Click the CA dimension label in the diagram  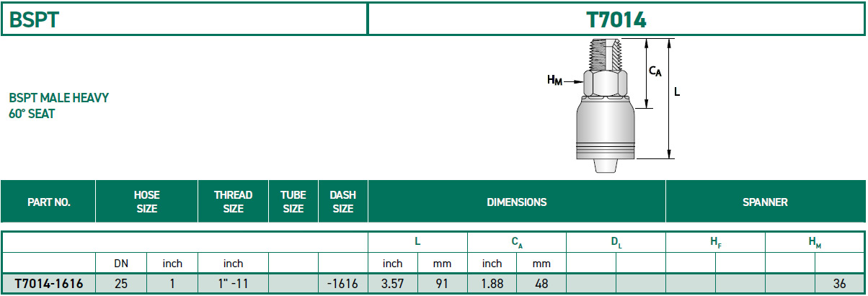point(655,71)
